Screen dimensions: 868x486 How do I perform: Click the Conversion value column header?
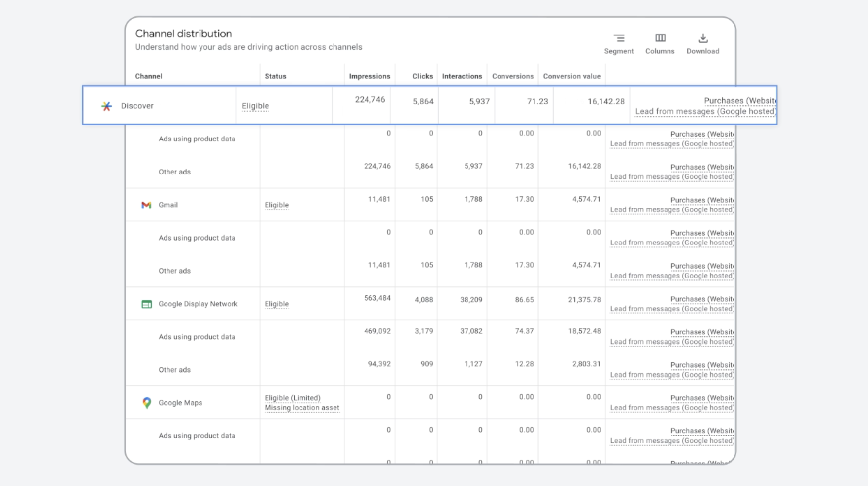tap(571, 76)
